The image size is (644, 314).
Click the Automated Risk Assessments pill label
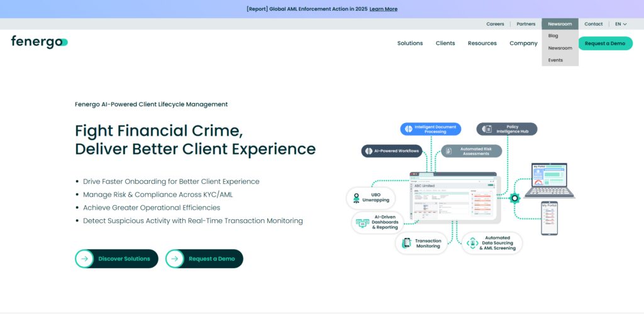click(476, 151)
